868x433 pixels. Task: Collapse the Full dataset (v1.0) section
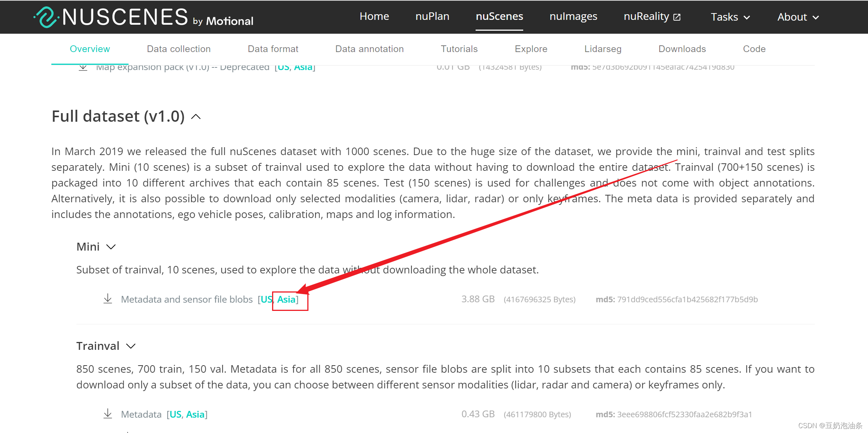click(196, 117)
